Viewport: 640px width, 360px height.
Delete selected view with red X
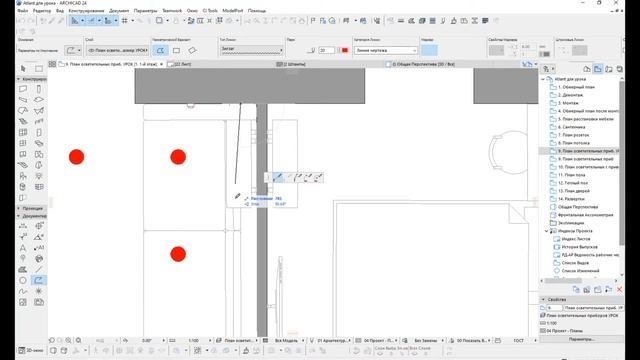(620, 289)
